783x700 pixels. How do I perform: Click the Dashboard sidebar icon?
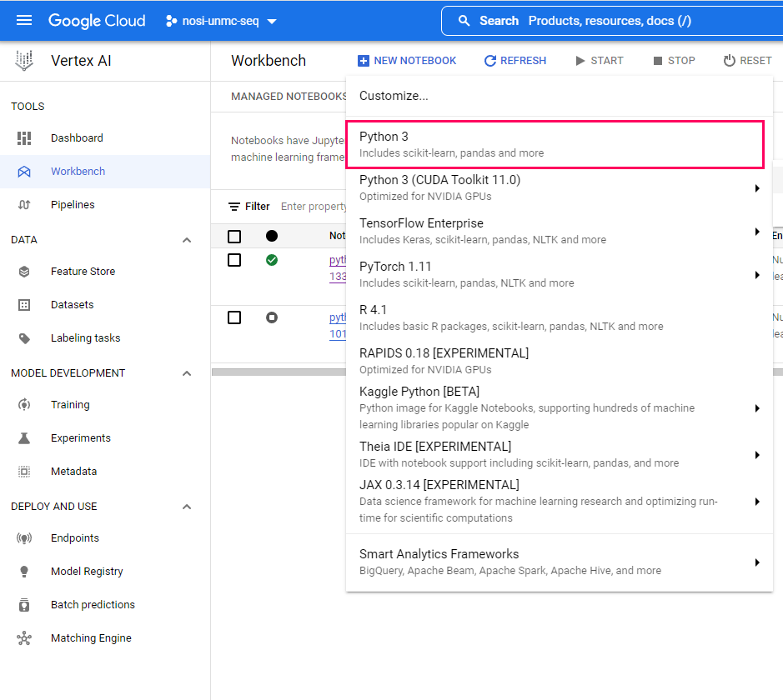click(24, 138)
